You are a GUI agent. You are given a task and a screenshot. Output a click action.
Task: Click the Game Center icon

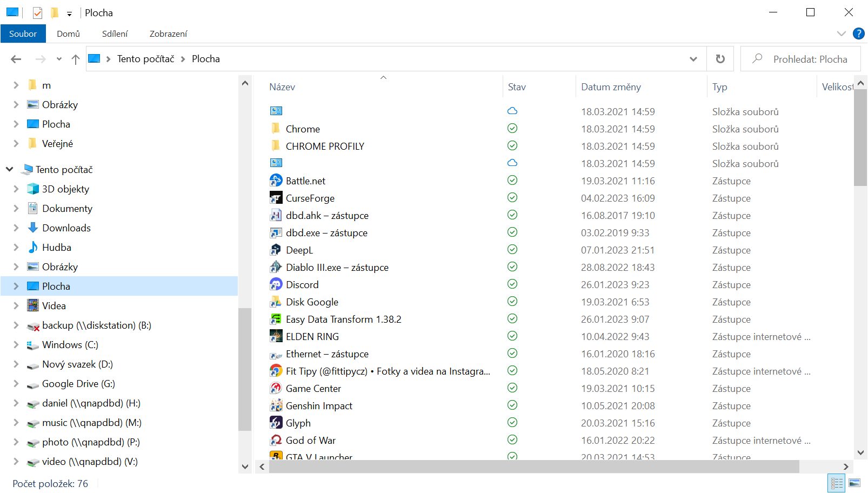point(276,388)
